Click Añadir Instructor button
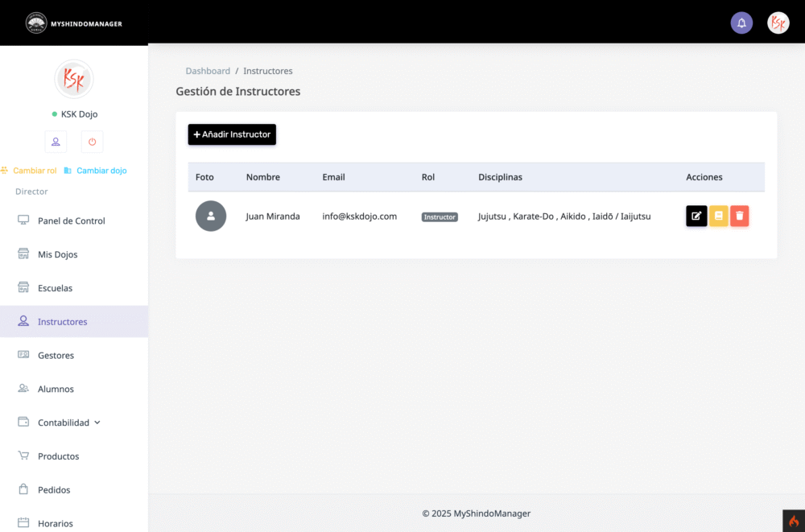This screenshot has height=532, width=805. 232,134
